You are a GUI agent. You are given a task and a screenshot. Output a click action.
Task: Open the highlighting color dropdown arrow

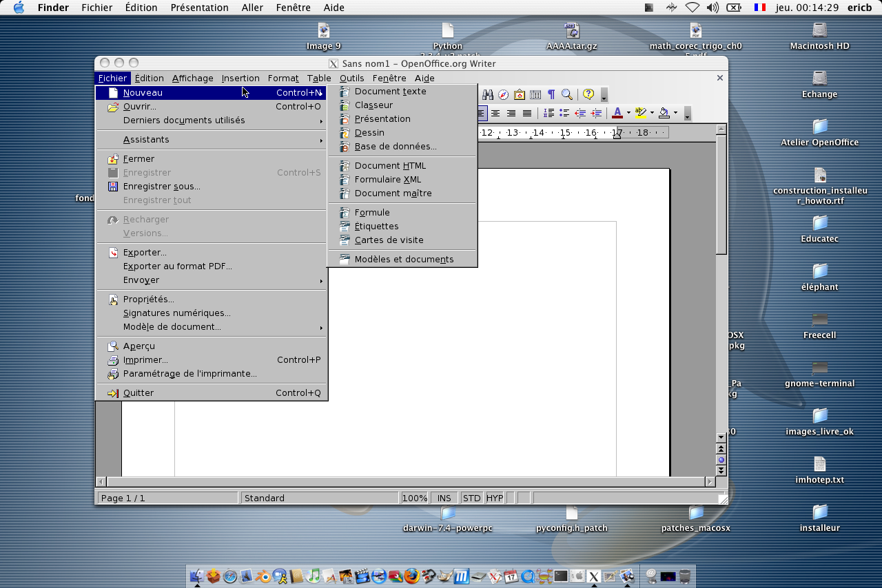click(652, 113)
